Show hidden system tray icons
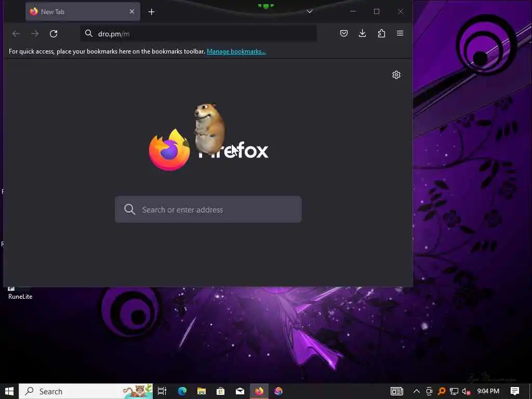Viewport: 532px width, 399px height. 416,391
